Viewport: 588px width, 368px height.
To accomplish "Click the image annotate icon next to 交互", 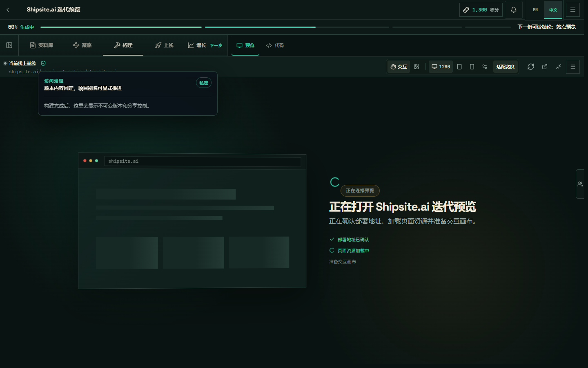I will pyautogui.click(x=416, y=67).
